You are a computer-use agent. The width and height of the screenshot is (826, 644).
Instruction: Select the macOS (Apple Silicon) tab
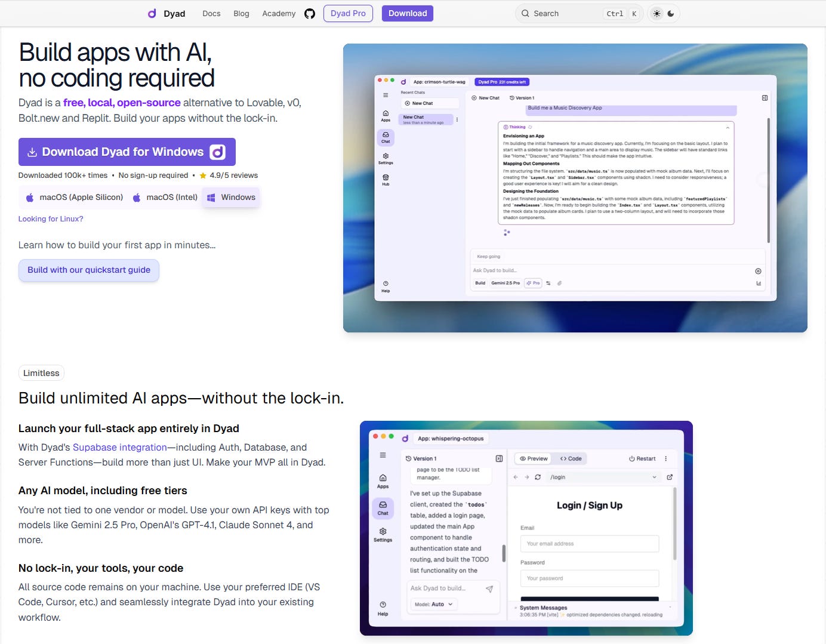pyautogui.click(x=74, y=198)
